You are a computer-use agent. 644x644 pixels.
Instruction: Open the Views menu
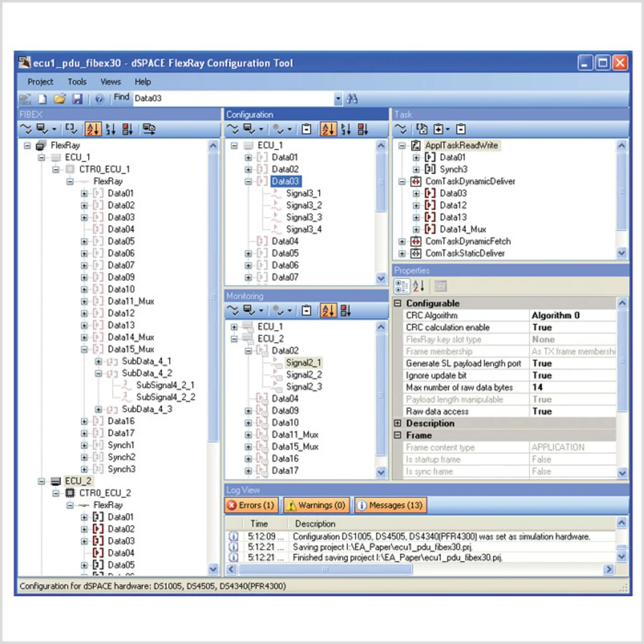point(110,82)
